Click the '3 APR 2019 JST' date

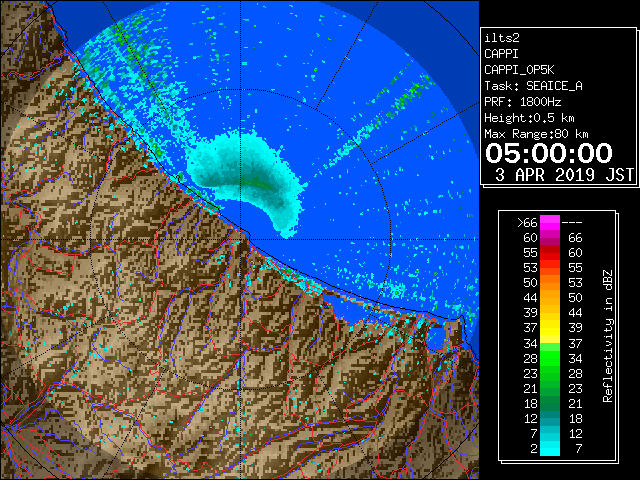(564, 175)
